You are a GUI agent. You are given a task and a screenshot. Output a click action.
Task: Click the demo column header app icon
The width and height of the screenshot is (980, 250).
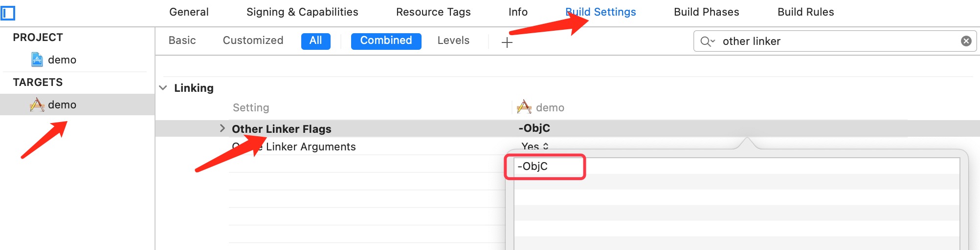coord(524,107)
